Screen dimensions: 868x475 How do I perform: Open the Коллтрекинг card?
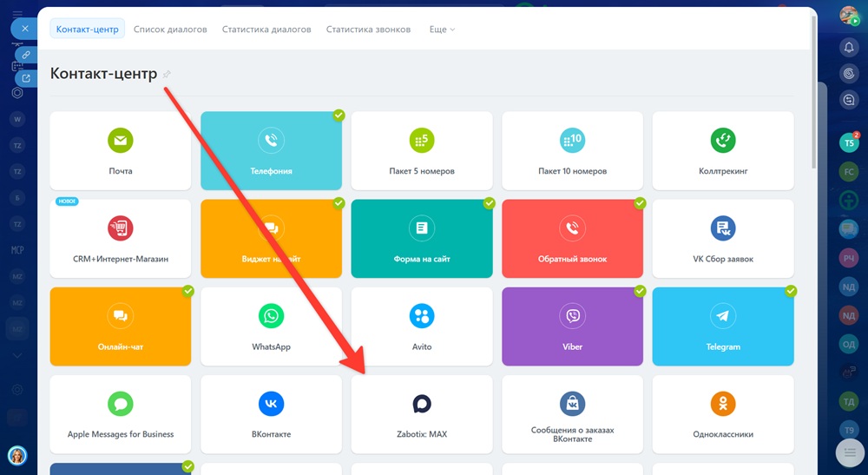[x=723, y=150]
